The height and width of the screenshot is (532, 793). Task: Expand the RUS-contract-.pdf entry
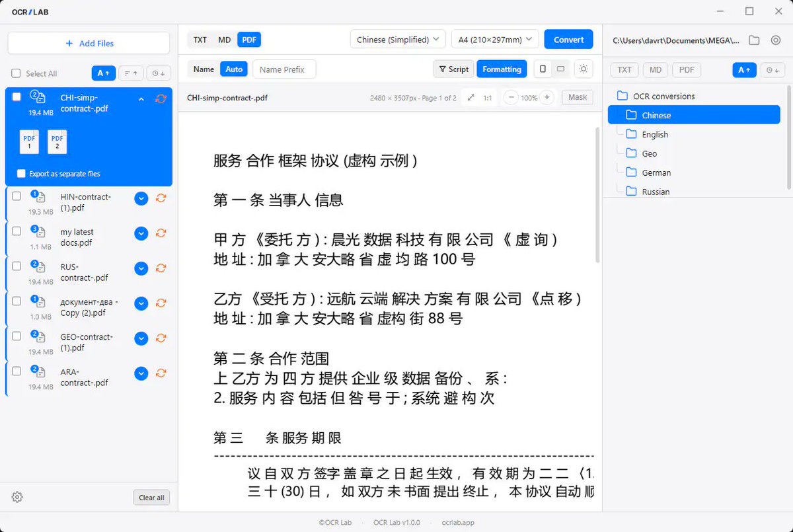141,268
